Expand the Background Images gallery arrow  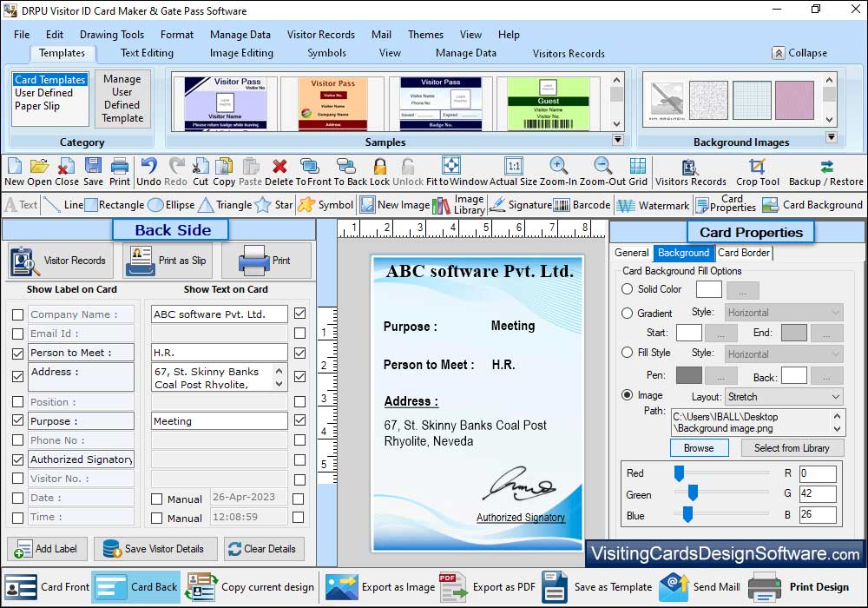coord(831,136)
